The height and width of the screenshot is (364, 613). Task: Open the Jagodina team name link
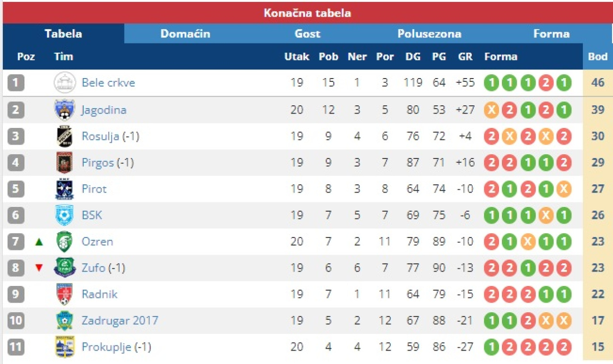click(104, 110)
